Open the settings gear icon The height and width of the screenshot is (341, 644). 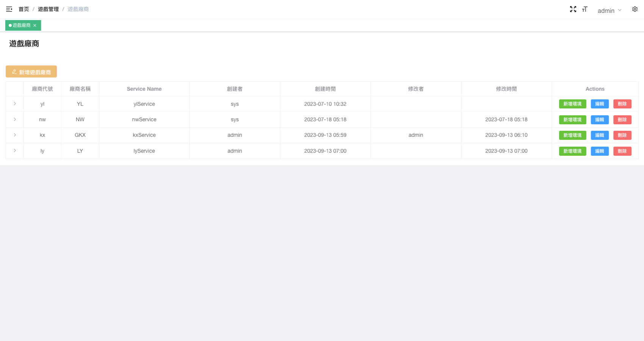pyautogui.click(x=635, y=9)
